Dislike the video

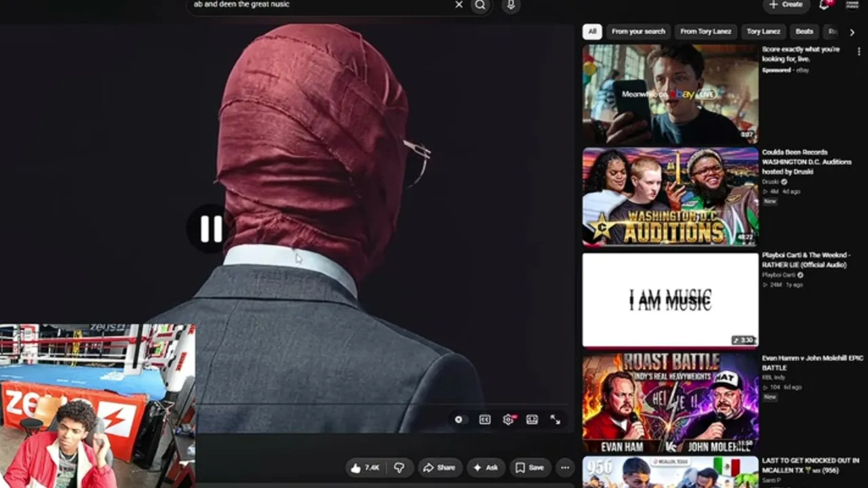coord(399,468)
